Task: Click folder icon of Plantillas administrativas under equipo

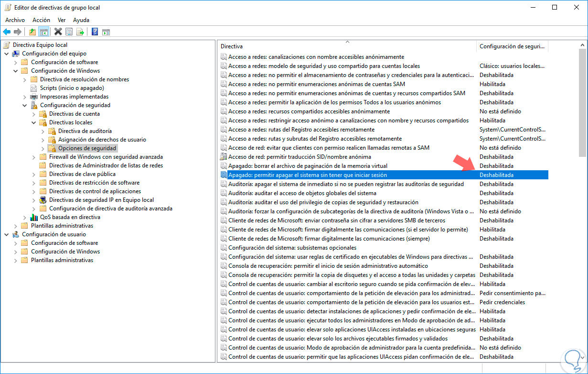Action: click(25, 226)
